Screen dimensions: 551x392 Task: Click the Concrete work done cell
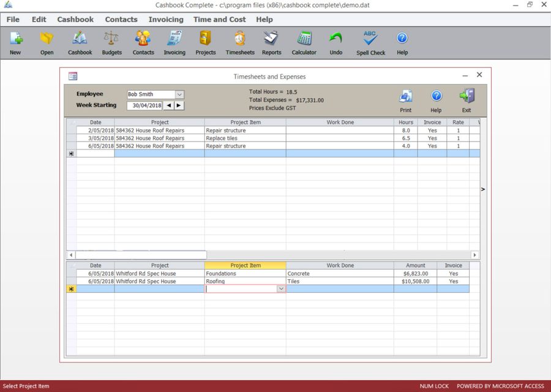click(340, 274)
